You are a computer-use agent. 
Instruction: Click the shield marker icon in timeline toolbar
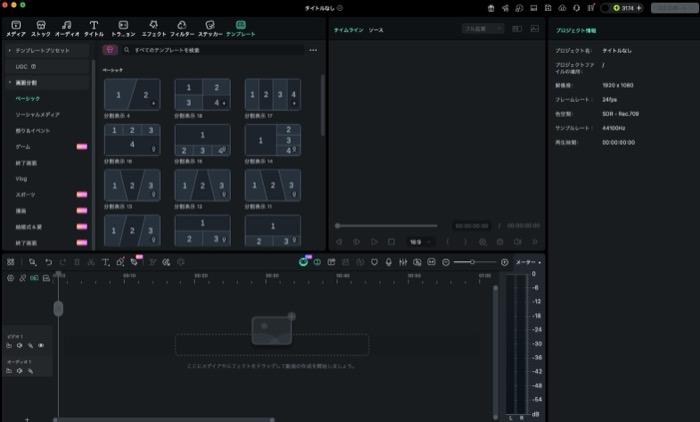click(x=374, y=262)
